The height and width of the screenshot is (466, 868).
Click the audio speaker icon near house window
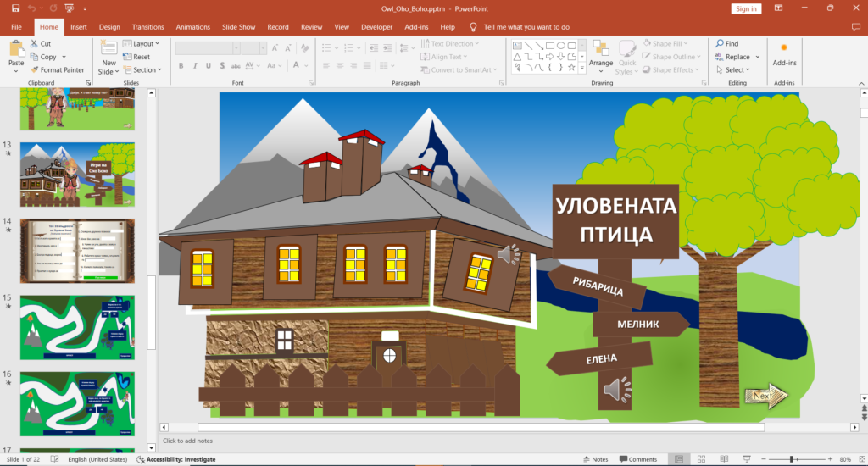point(509,254)
